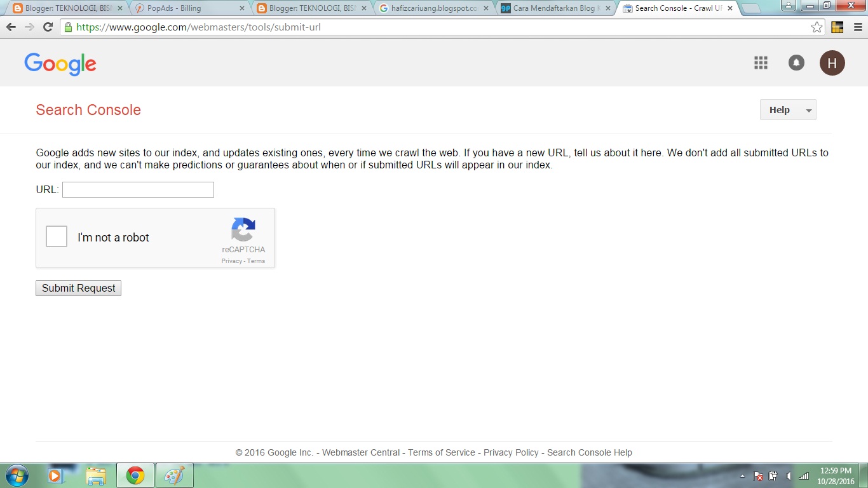The image size is (868, 488).
Task: Open the Search Console heading link
Action: click(88, 110)
